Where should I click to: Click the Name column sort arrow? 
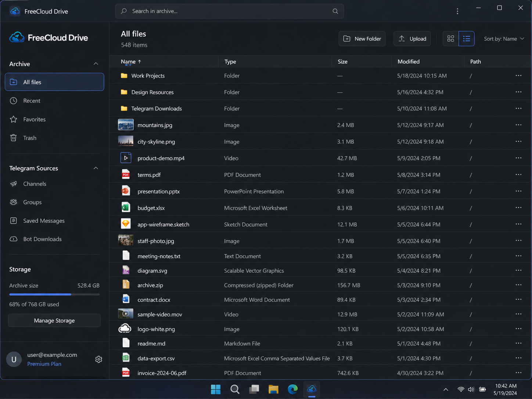[x=140, y=62]
